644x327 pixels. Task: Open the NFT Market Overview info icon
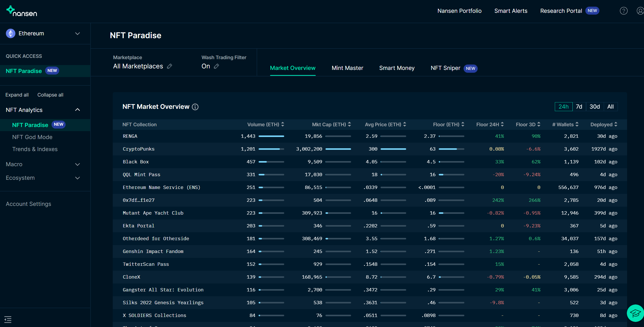click(195, 107)
